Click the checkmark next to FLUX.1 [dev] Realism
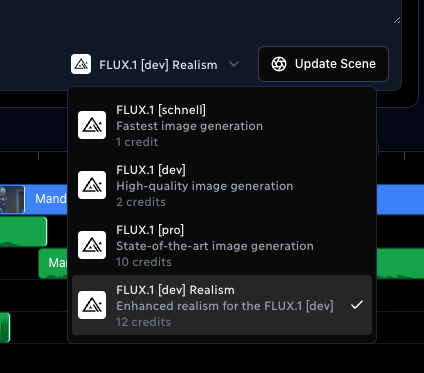The width and height of the screenshot is (424, 373). click(357, 305)
